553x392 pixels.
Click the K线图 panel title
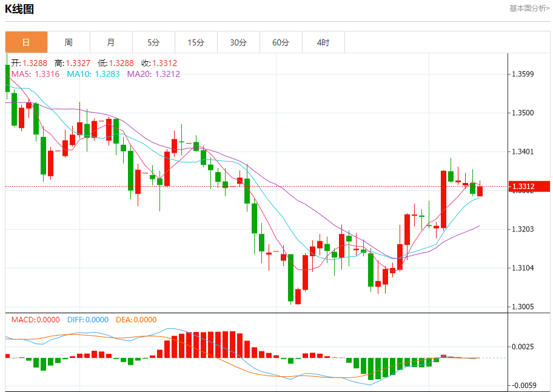19,9
